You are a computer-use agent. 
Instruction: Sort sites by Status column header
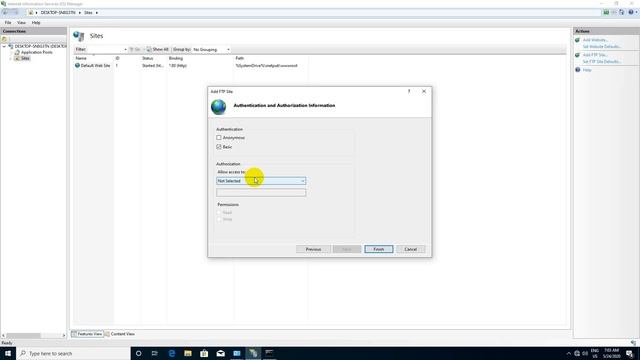tap(147, 58)
